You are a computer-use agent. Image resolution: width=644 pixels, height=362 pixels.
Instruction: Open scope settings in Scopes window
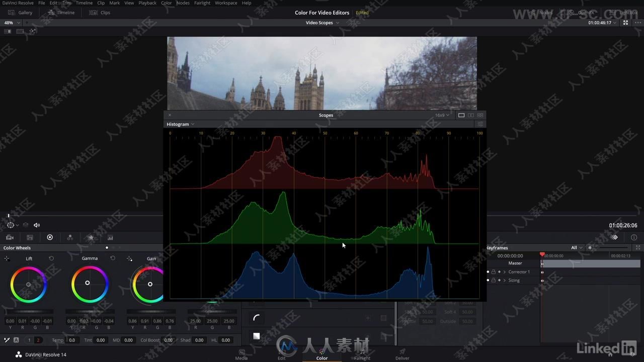(x=480, y=124)
